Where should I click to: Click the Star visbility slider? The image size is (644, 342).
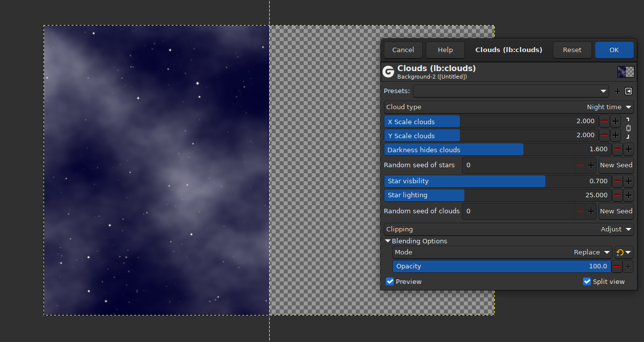(x=497, y=181)
